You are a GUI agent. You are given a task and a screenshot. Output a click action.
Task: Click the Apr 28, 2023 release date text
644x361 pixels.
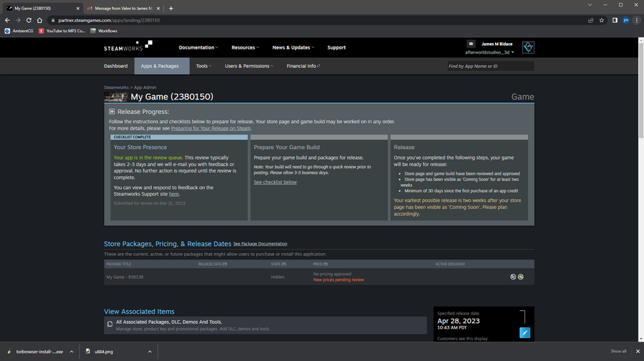[459, 321]
